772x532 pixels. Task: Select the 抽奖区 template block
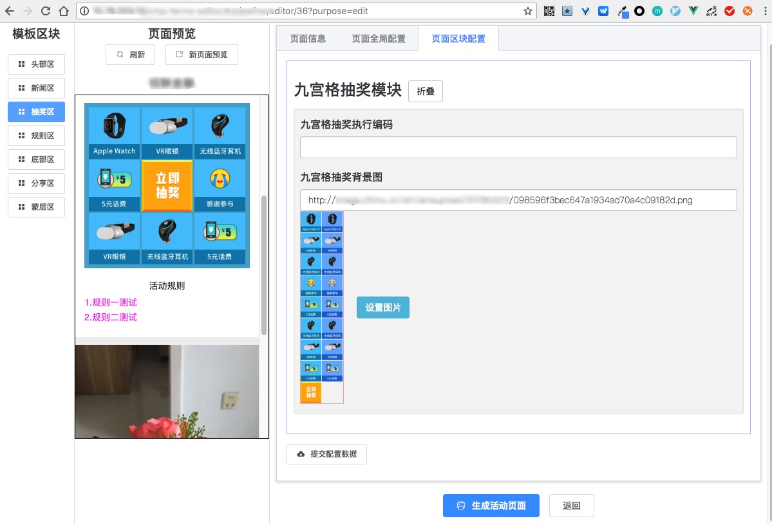click(x=37, y=112)
